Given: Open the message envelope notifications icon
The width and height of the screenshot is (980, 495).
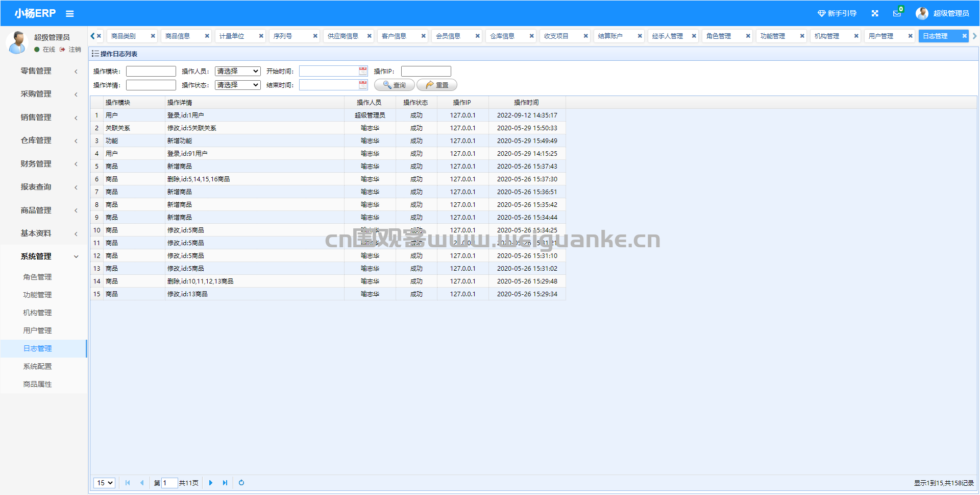Looking at the screenshot, I should click(x=897, y=13).
